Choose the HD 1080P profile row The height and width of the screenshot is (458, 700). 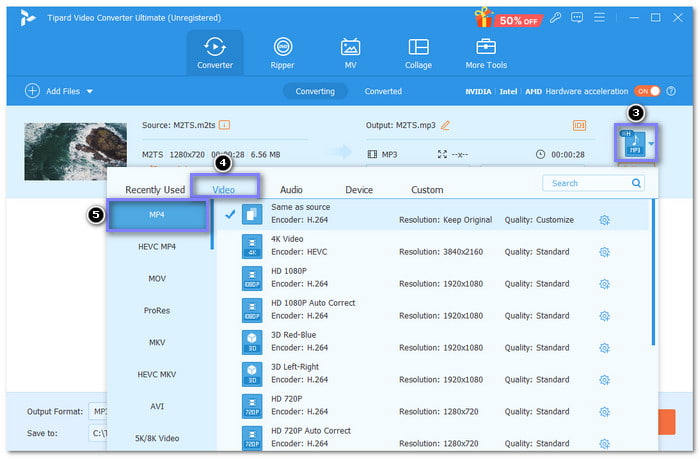coord(432,278)
